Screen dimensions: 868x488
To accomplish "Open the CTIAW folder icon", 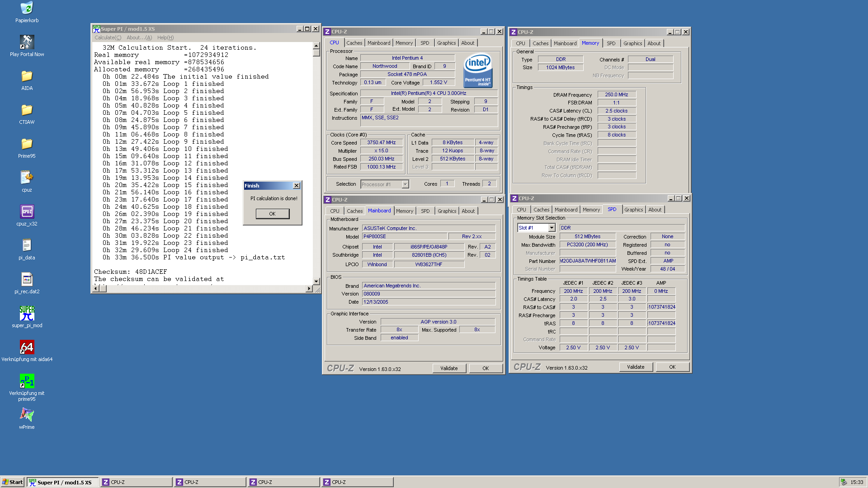I will click(x=27, y=110).
